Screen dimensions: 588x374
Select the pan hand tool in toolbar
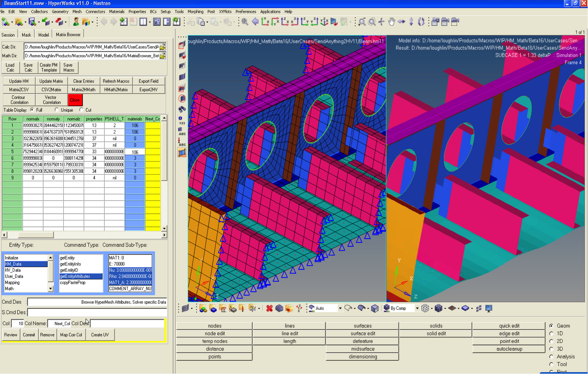[x=391, y=22]
